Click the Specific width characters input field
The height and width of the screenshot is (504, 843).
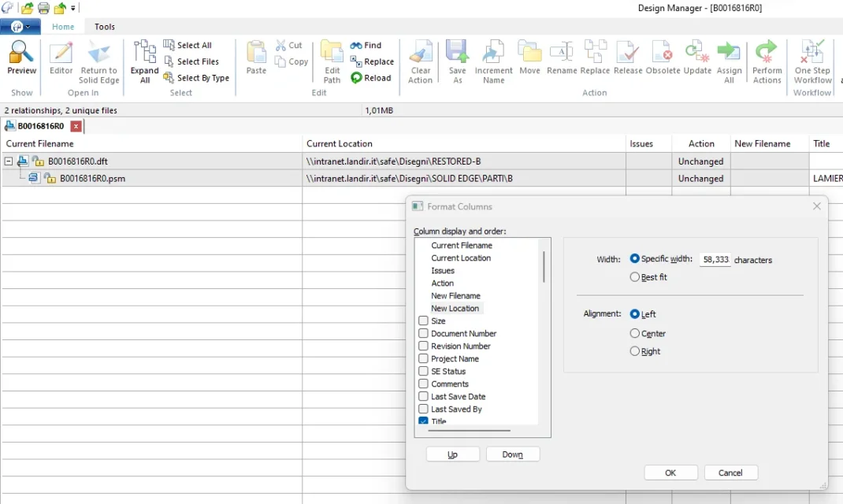pos(715,259)
